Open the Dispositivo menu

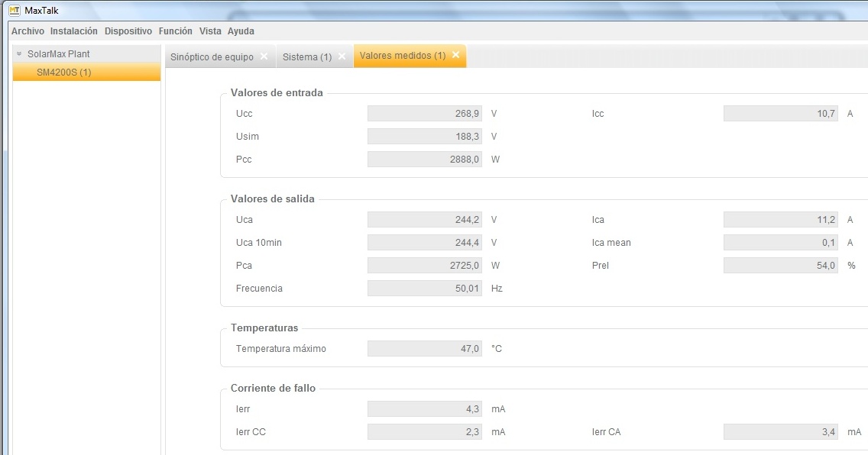click(128, 31)
